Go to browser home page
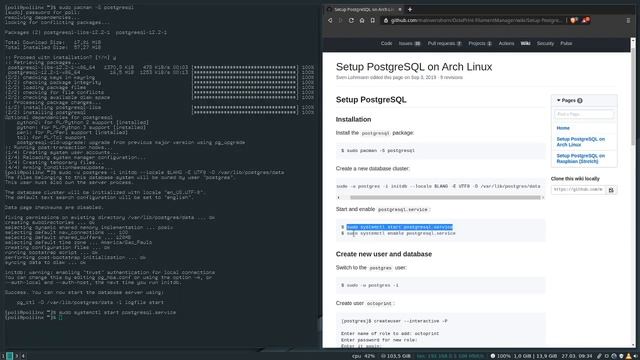Screen dimensions: 640x360 pos(362,20)
